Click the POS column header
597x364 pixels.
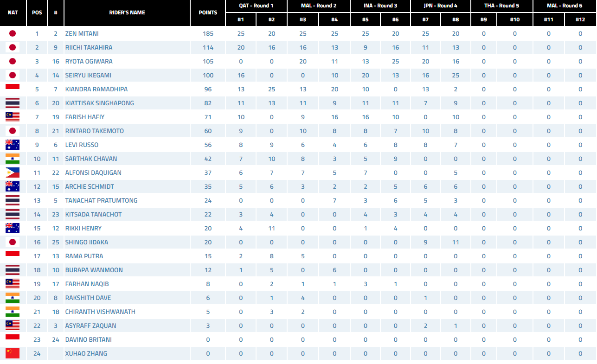pos(37,13)
